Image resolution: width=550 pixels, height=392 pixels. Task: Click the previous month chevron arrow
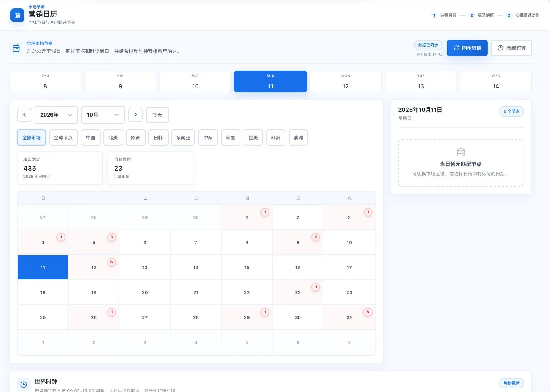click(x=24, y=115)
